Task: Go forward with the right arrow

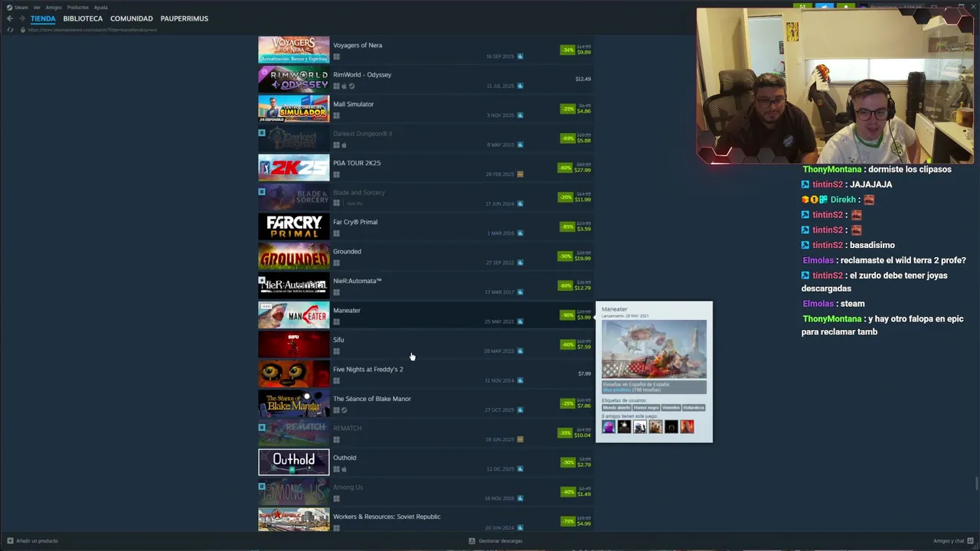Action: pyautogui.click(x=21, y=18)
